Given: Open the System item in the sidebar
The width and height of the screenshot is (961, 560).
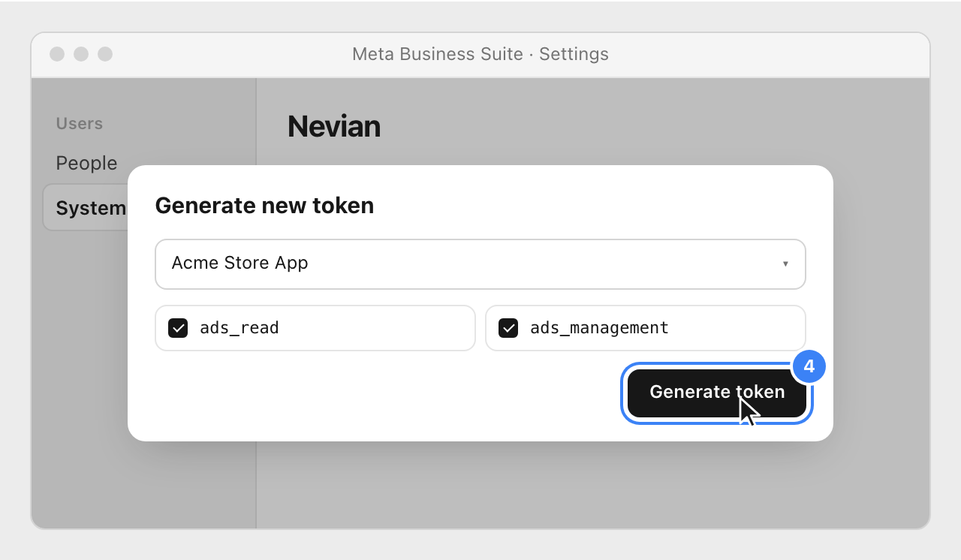Looking at the screenshot, I should (x=86, y=208).
